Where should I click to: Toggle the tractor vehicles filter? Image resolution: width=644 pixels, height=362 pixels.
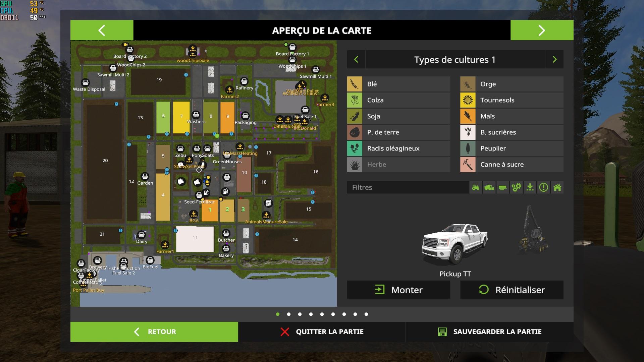(476, 187)
